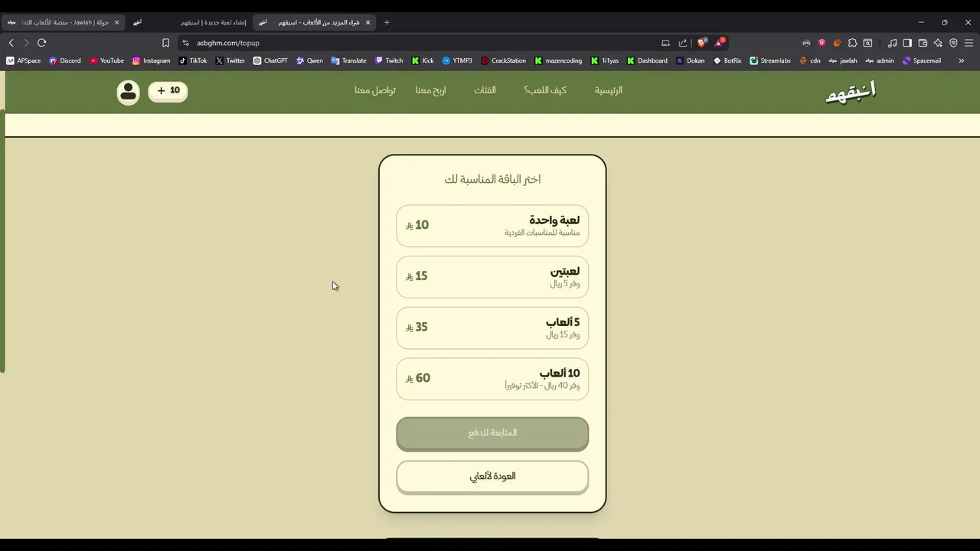Image resolution: width=980 pixels, height=551 pixels.
Task: Open the Brave Playlist music note icon
Action: 892,43
